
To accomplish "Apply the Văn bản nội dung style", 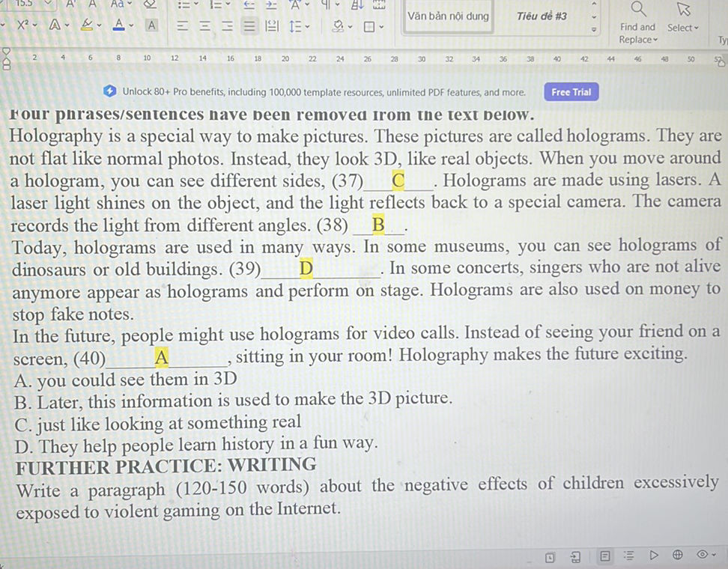I will 448,16.
